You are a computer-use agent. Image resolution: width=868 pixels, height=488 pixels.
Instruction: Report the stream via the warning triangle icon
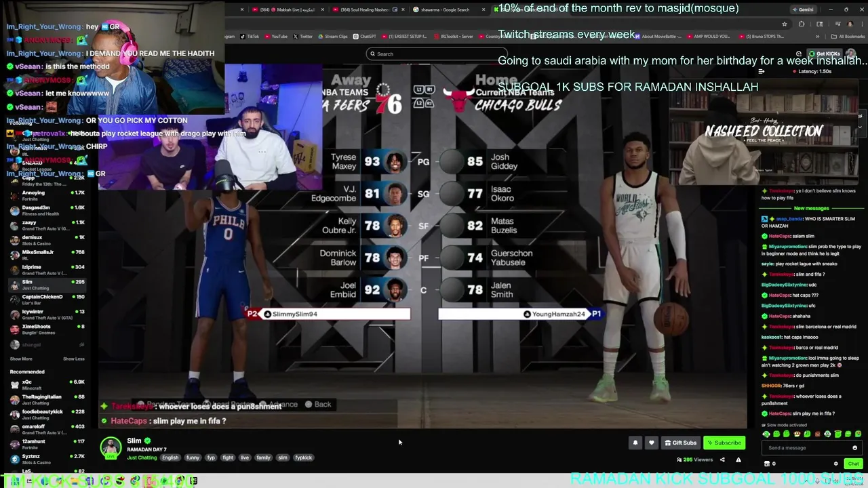point(738,460)
